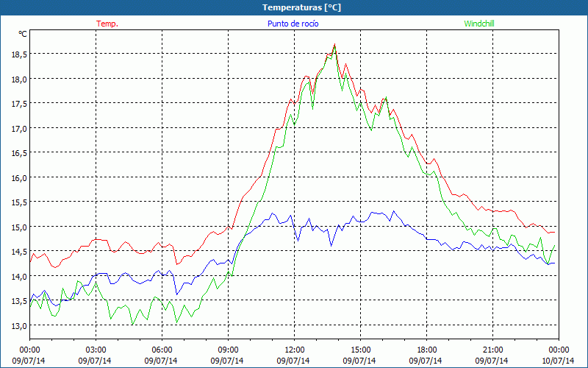Select the red 'Temp.' legend label
The image size is (588, 368).
[x=107, y=24]
